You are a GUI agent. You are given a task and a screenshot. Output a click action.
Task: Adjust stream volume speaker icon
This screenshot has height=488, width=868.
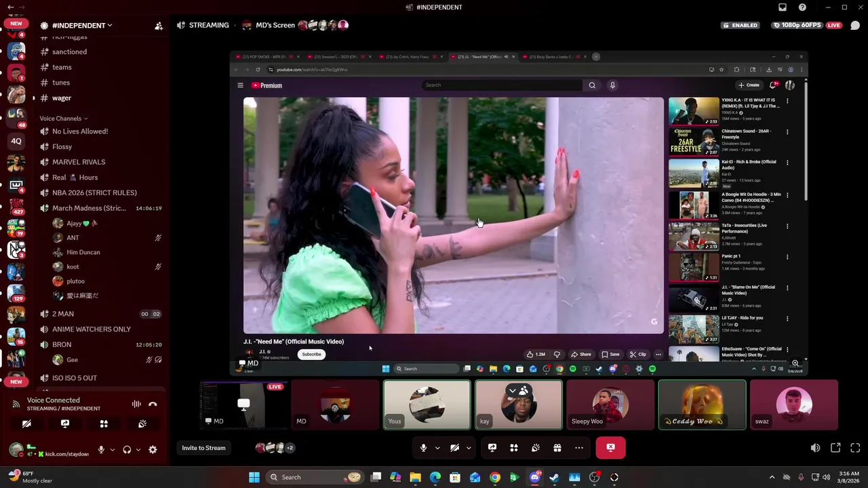815,448
